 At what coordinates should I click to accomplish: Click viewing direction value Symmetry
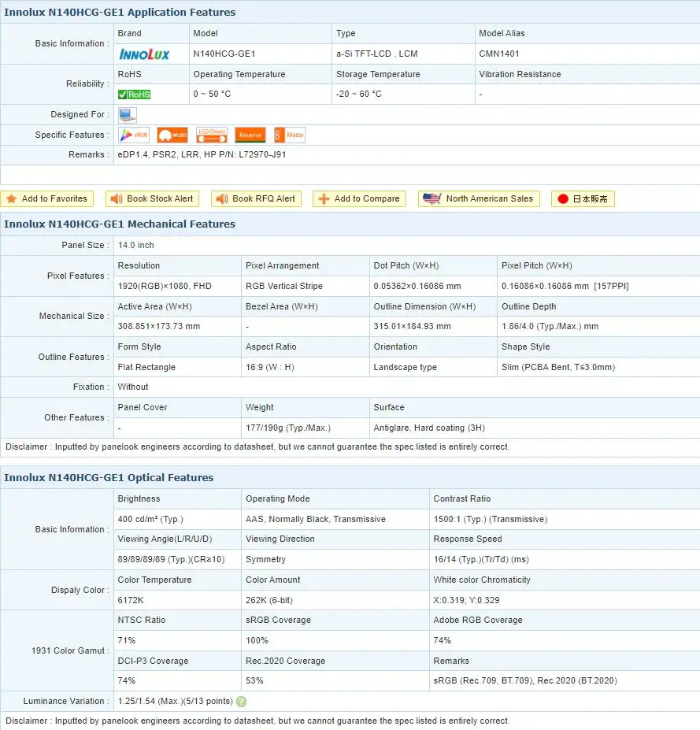266,560
